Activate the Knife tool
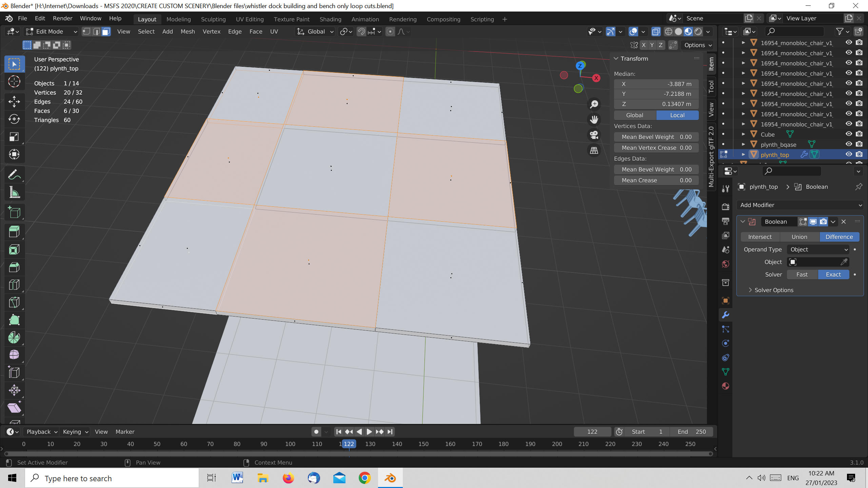The height and width of the screenshot is (488, 868). coord(14,303)
